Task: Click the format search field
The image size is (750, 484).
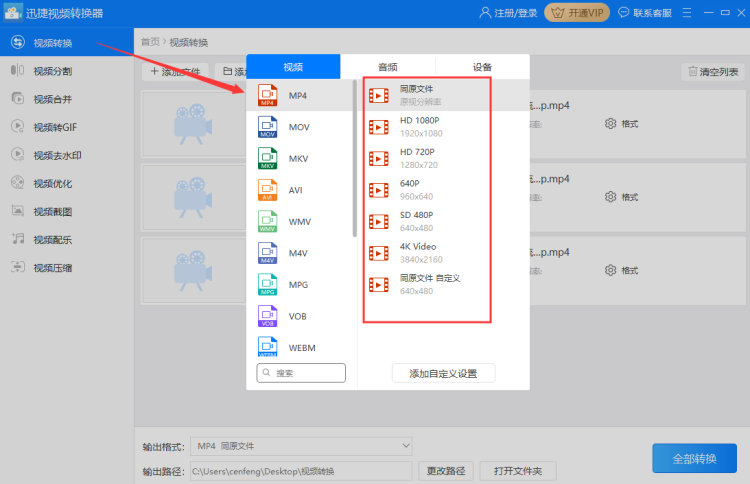Action: tap(301, 373)
